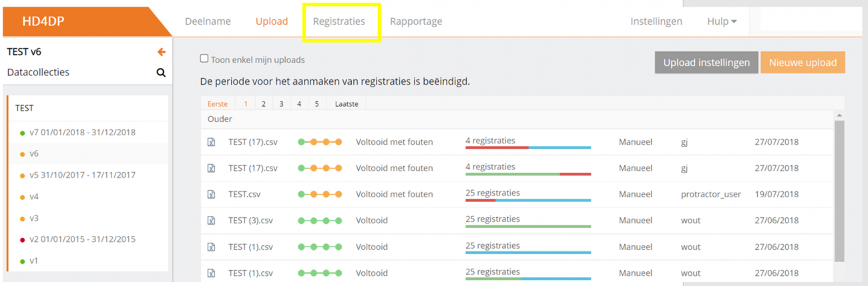This screenshot has width=868, height=286.
Task: Click the Datacollecties search magnifier icon
Action: 161,73
